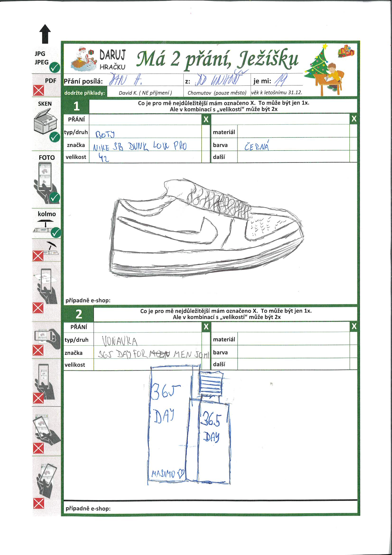Click the priority X box beside barva Černá
This screenshot has width=392, height=555.
353,144
